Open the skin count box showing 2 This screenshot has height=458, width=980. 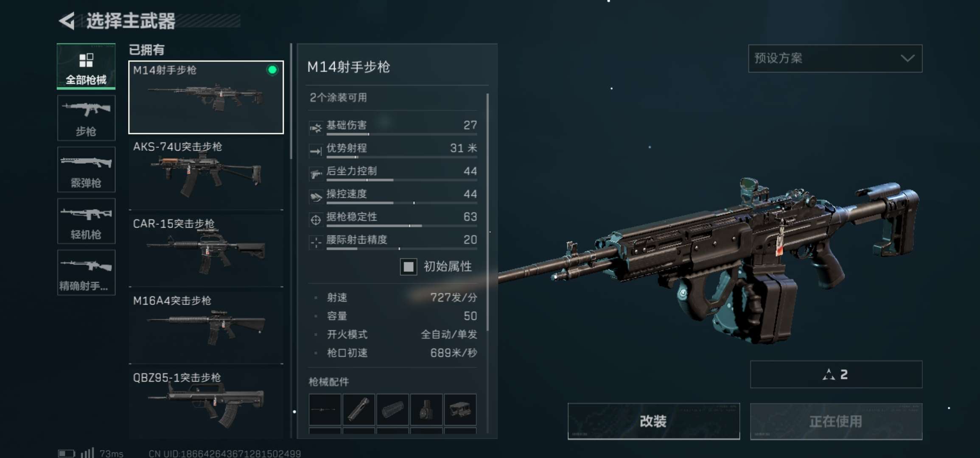tap(836, 374)
